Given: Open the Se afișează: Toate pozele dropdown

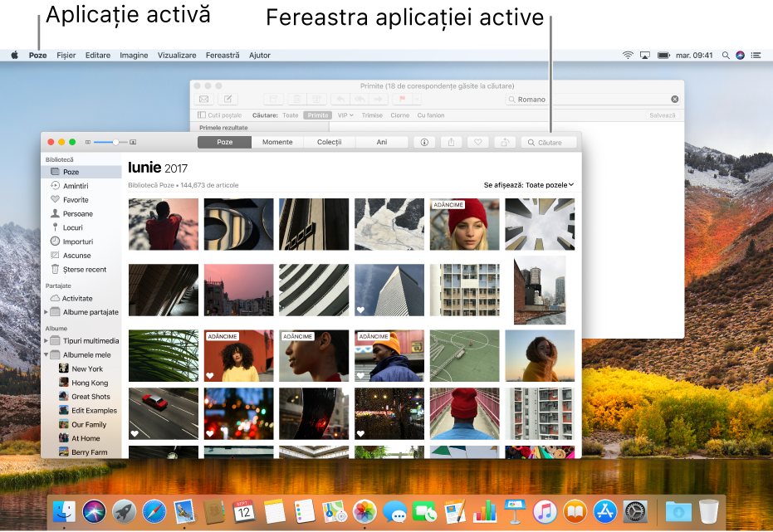Looking at the screenshot, I should click(528, 185).
